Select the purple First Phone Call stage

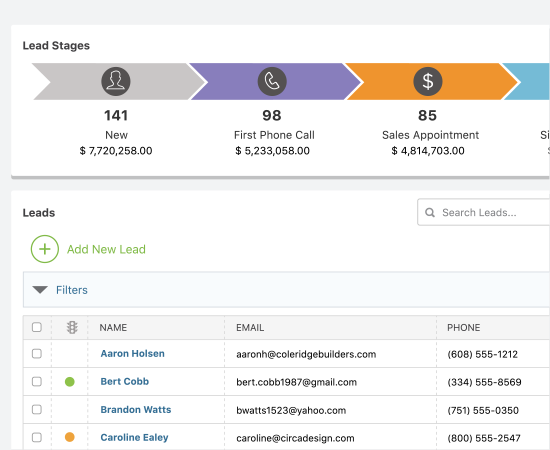(275, 81)
